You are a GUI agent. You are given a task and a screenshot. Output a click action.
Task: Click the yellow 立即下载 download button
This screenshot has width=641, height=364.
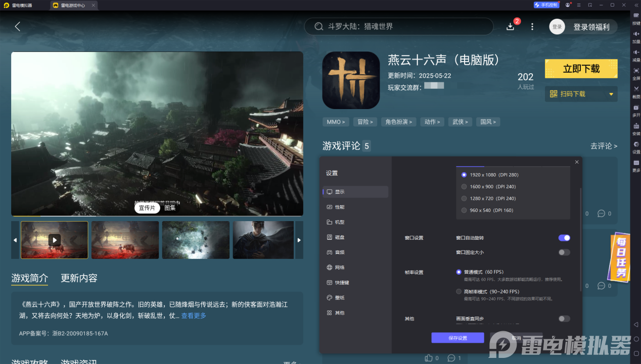click(x=581, y=69)
